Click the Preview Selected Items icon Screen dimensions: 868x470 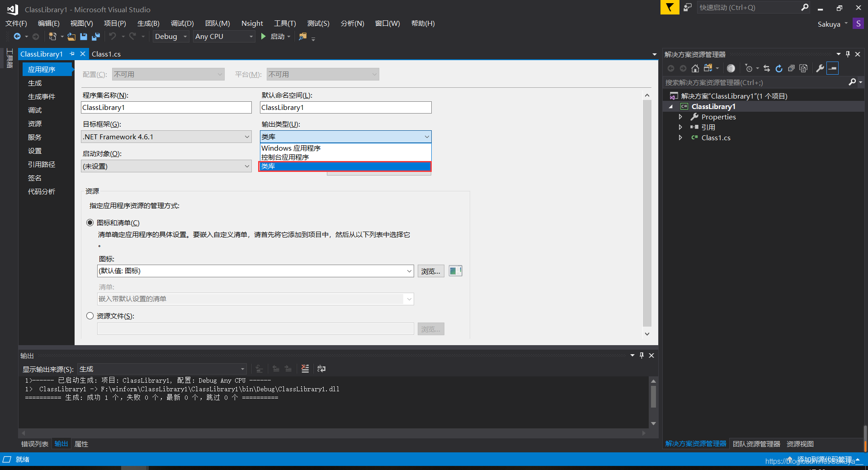[x=833, y=68]
